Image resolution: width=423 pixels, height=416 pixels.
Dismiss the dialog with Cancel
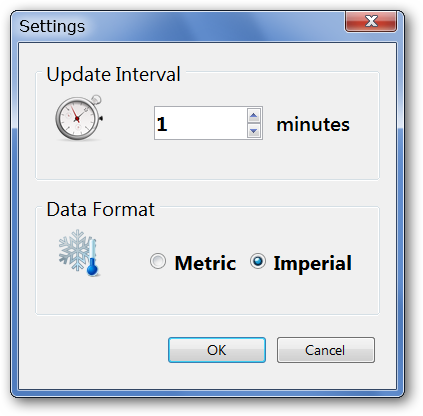tap(326, 350)
